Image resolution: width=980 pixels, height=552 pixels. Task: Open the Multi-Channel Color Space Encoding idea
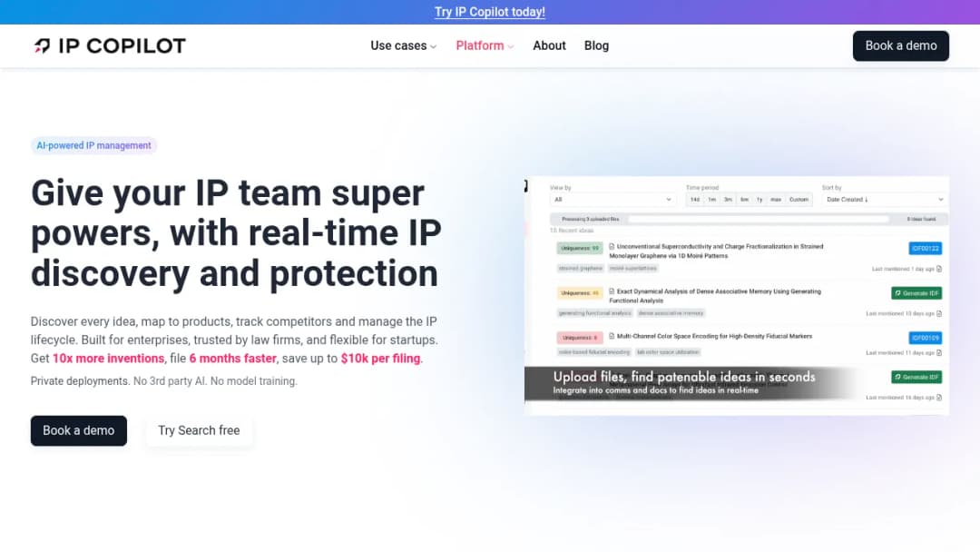(x=714, y=336)
